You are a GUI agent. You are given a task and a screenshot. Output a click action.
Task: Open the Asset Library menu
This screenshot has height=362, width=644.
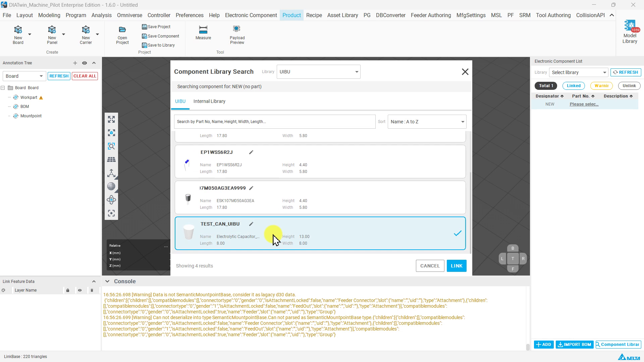coord(342,15)
